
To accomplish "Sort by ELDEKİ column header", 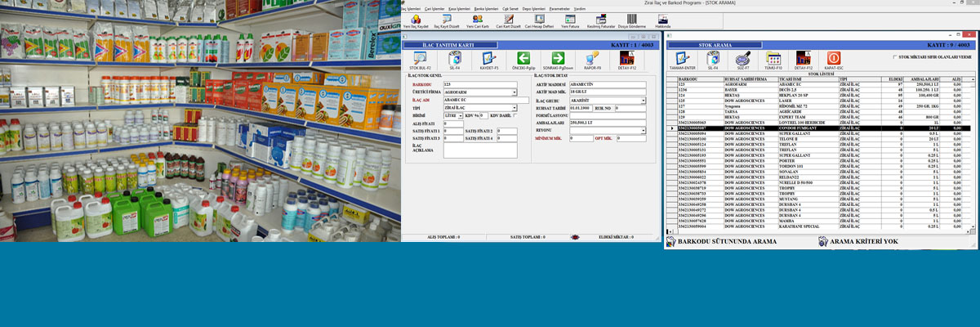I will [x=892, y=79].
